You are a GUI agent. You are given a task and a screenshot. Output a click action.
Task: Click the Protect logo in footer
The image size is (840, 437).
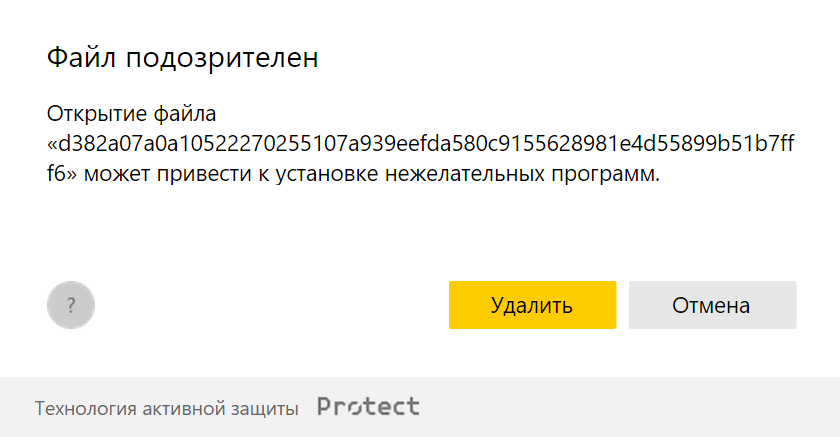tap(368, 407)
